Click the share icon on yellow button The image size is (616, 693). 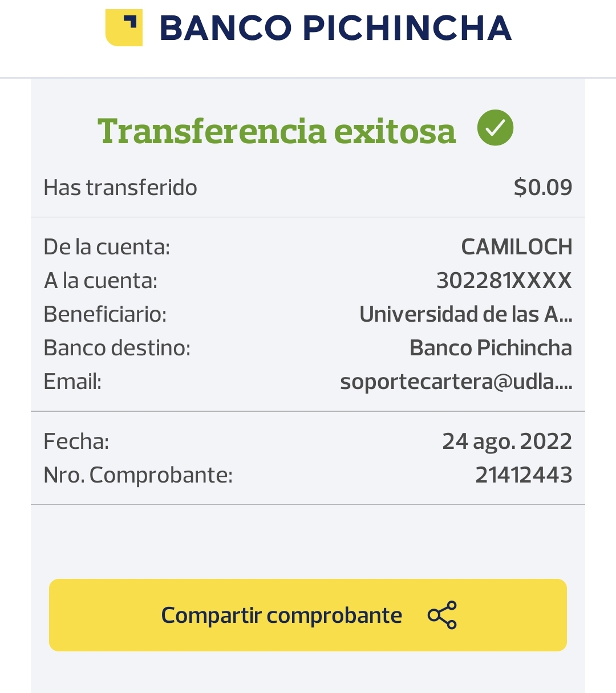(442, 615)
